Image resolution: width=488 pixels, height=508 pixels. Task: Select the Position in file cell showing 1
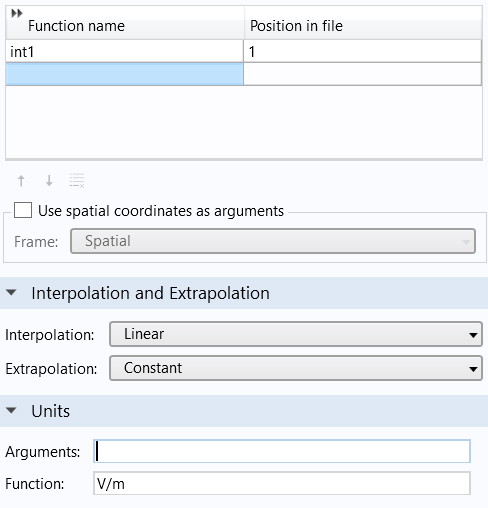tap(362, 51)
